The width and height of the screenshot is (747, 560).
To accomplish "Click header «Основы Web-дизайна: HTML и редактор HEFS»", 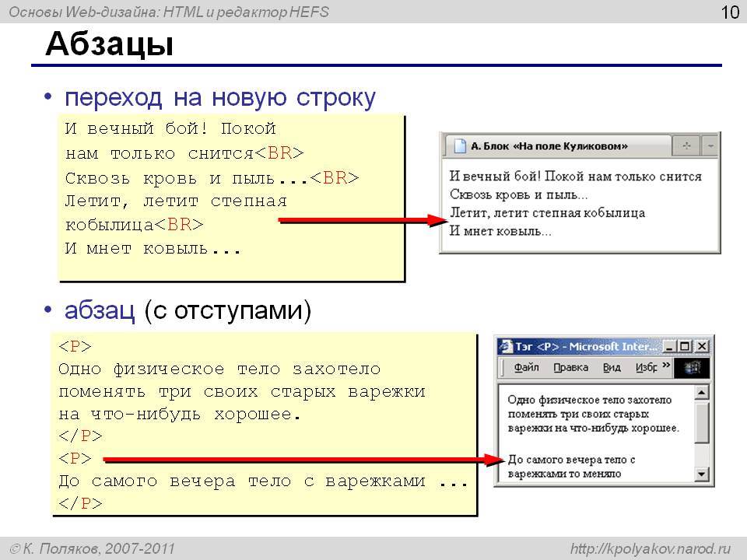I will pyautogui.click(x=169, y=12).
